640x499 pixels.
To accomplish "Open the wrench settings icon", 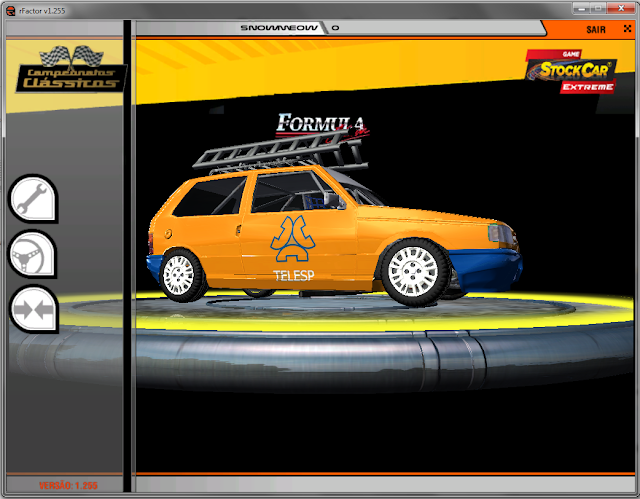I will tap(33, 199).
